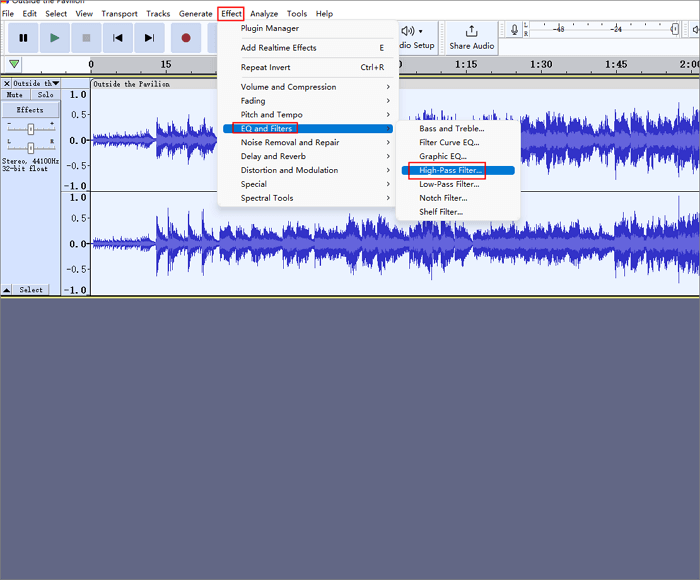Select Notch Filter effect
Screen dimensions: 700x580
458,198
